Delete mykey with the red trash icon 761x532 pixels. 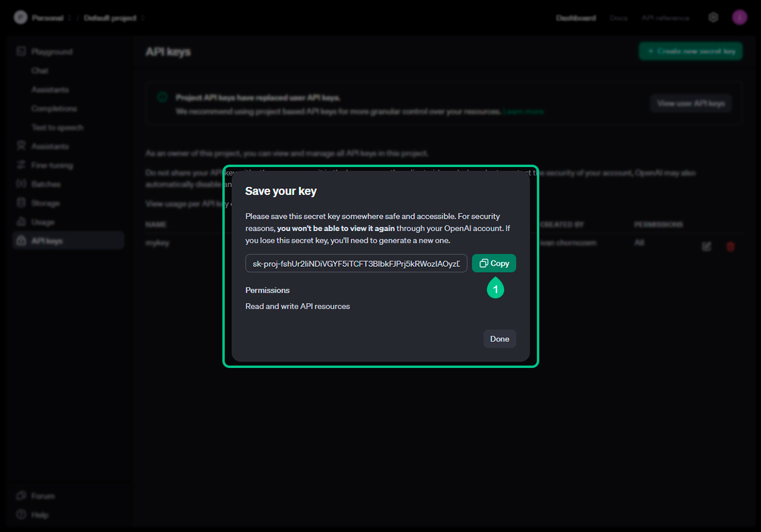(x=731, y=246)
